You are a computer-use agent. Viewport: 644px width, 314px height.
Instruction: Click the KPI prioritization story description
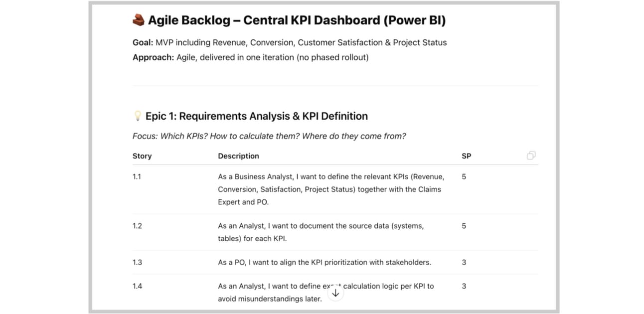(x=324, y=262)
